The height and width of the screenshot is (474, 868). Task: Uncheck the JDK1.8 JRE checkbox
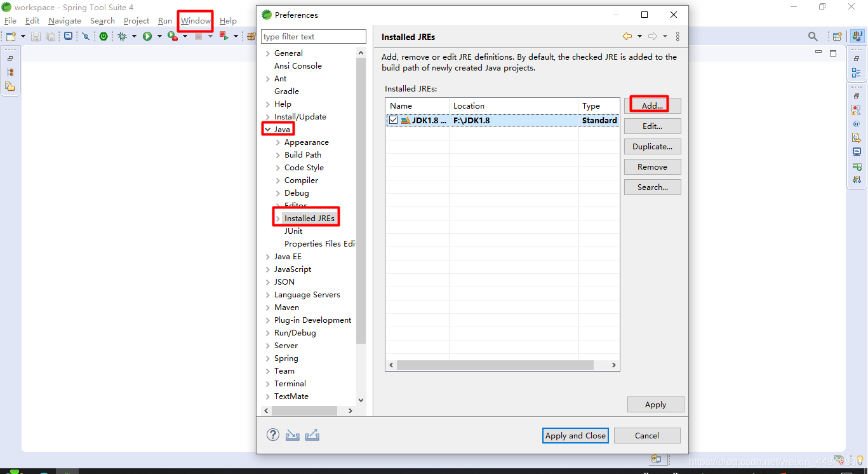pos(394,120)
